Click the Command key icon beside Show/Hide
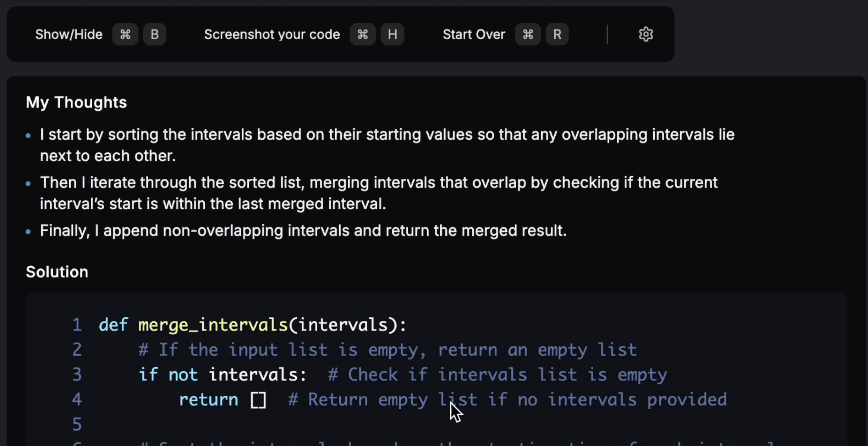The height and width of the screenshot is (446, 868). [x=125, y=34]
